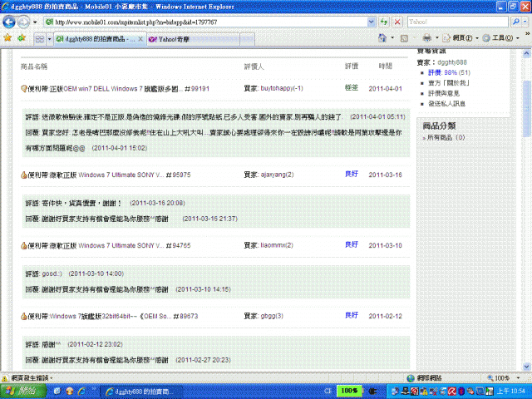Add page to favorites with star-plus icon
Screen dimensions: 532x399
[x=22, y=37]
